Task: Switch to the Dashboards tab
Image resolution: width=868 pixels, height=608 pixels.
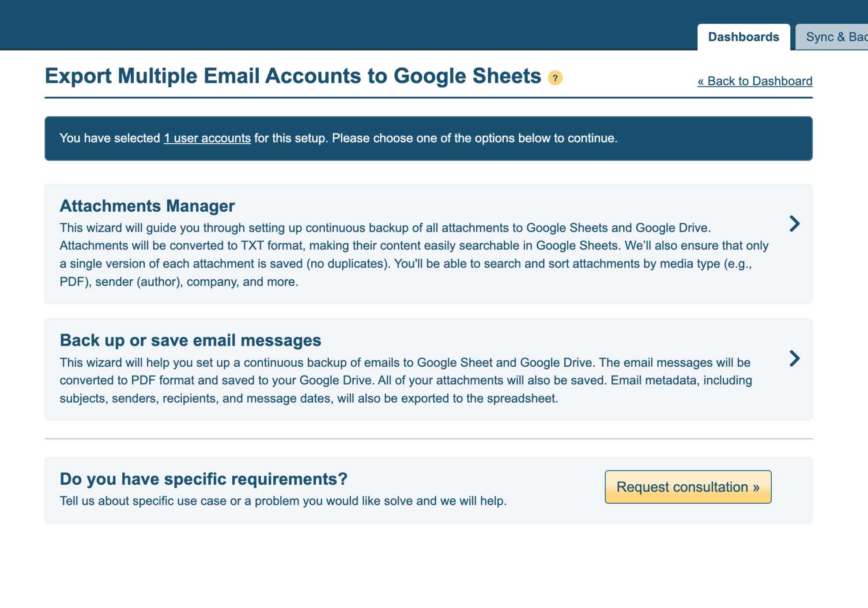Action: point(743,37)
